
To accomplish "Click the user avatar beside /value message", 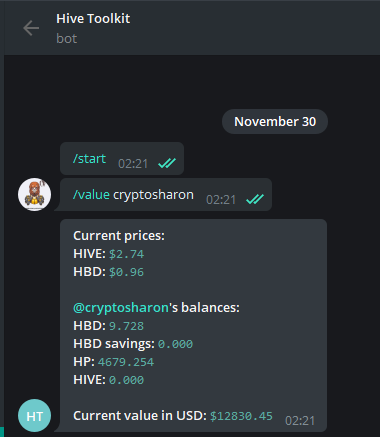I will (x=34, y=194).
